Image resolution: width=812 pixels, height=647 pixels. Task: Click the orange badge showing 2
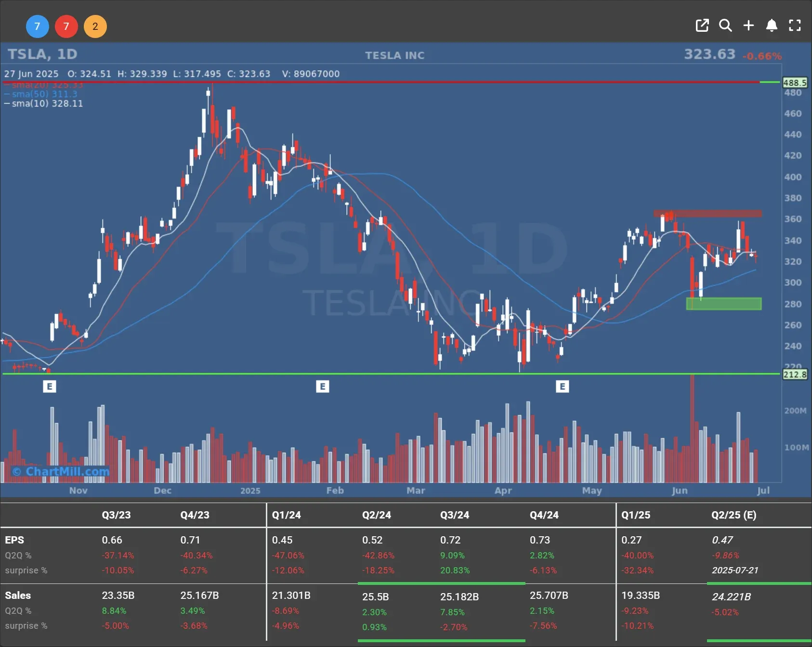pyautogui.click(x=95, y=26)
